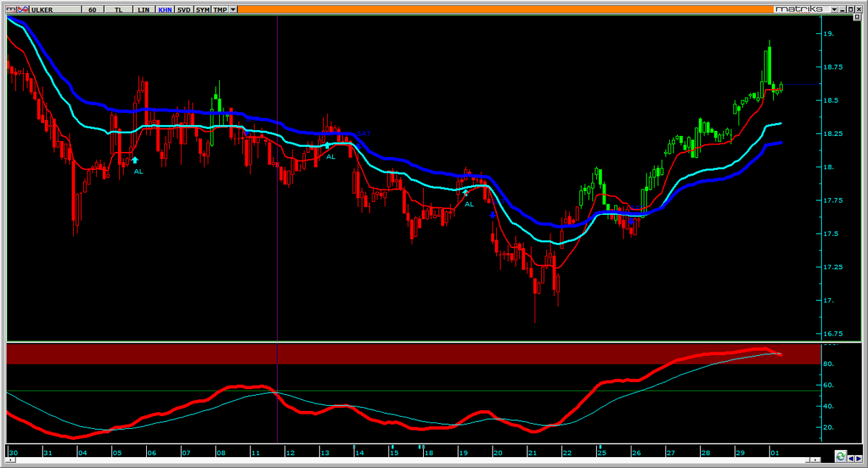The height and width of the screenshot is (468, 868).
Task: Click the small square button below window controls
Action: click(x=857, y=17)
